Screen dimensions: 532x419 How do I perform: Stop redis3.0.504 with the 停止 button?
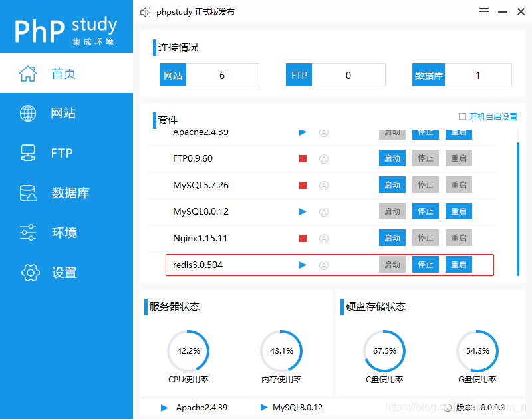click(x=426, y=264)
